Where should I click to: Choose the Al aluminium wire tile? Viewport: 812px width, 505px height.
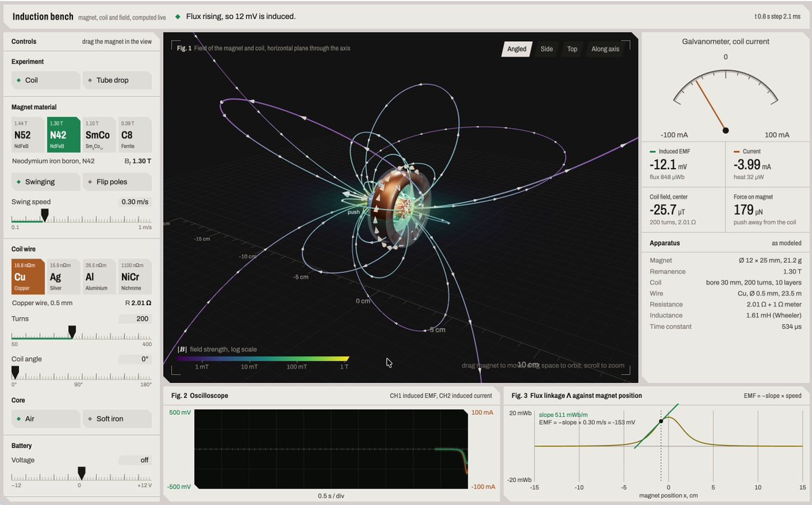tap(99, 277)
